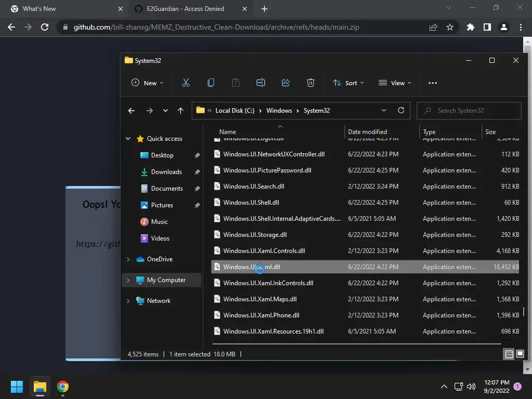Click the file list horizontal scrollbar
The width and height of the screenshot is (532, 399).
click(356, 344)
